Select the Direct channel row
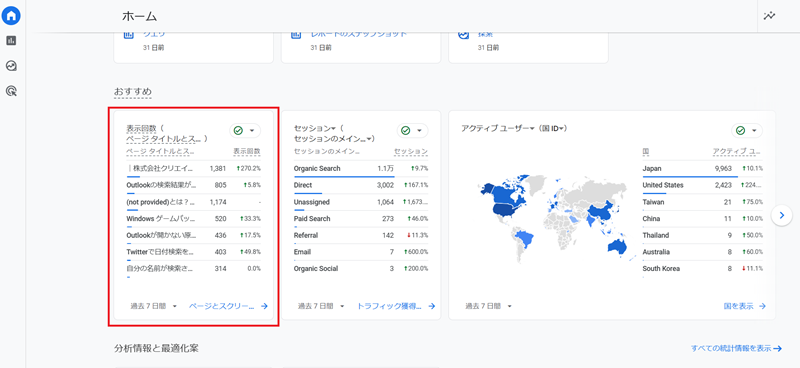800x368 pixels. [361, 186]
